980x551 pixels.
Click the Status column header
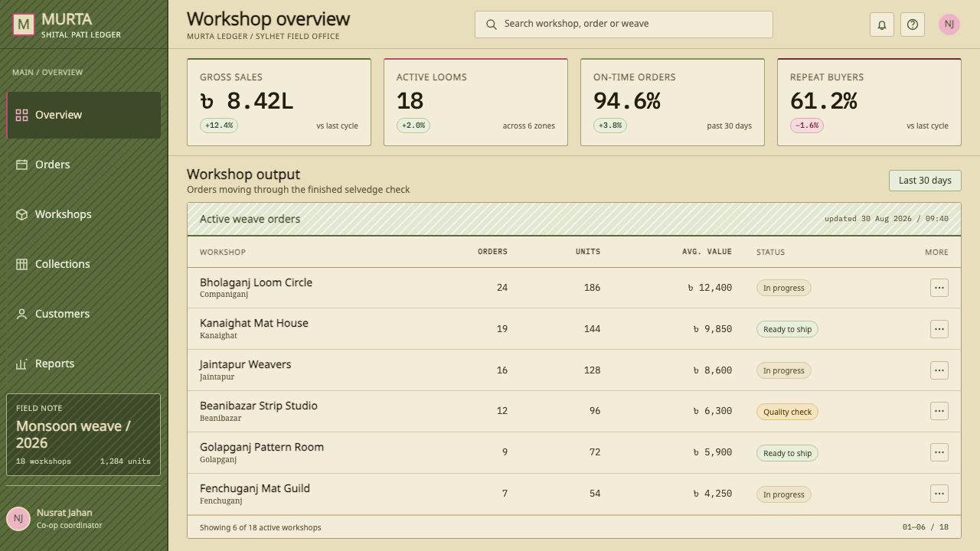click(x=770, y=252)
